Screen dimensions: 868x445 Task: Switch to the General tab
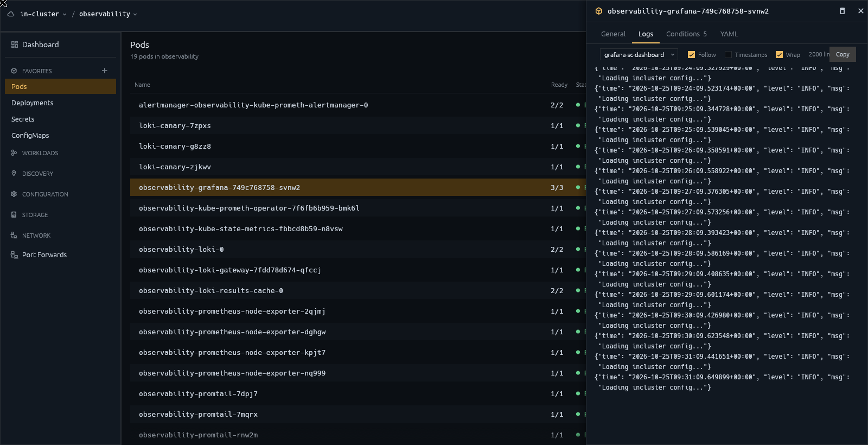[613, 34]
